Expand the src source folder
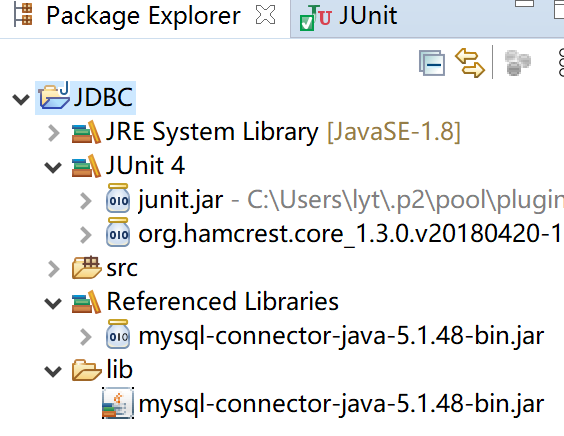 click(54, 269)
